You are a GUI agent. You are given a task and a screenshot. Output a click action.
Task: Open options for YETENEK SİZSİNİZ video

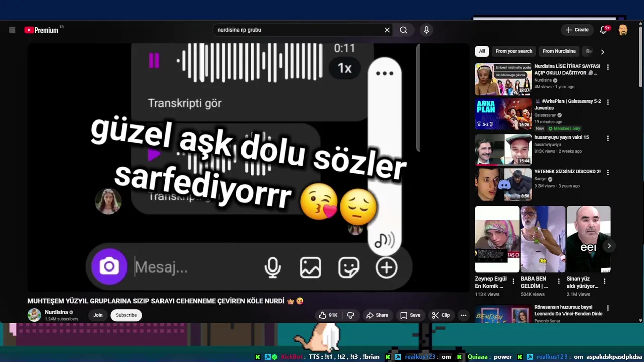tap(608, 172)
